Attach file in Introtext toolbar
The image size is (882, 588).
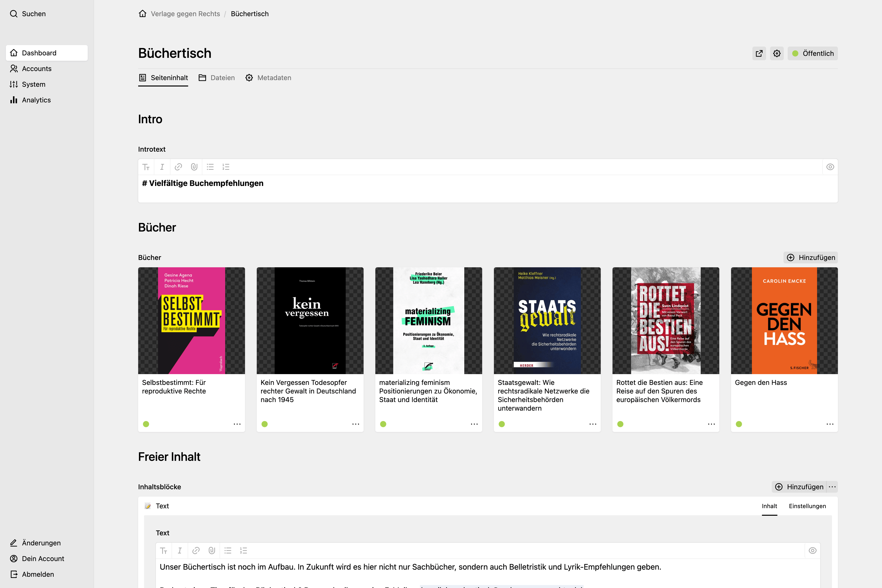pyautogui.click(x=194, y=167)
